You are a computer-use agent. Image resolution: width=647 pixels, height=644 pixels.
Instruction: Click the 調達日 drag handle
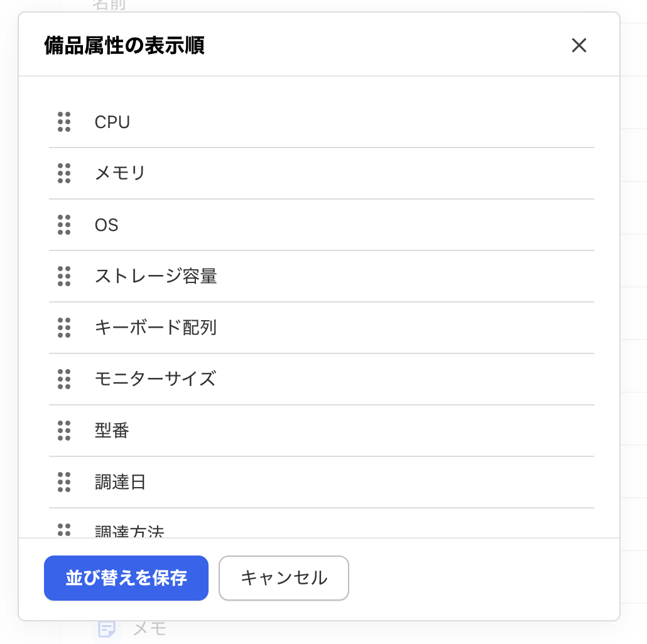pyautogui.click(x=63, y=482)
